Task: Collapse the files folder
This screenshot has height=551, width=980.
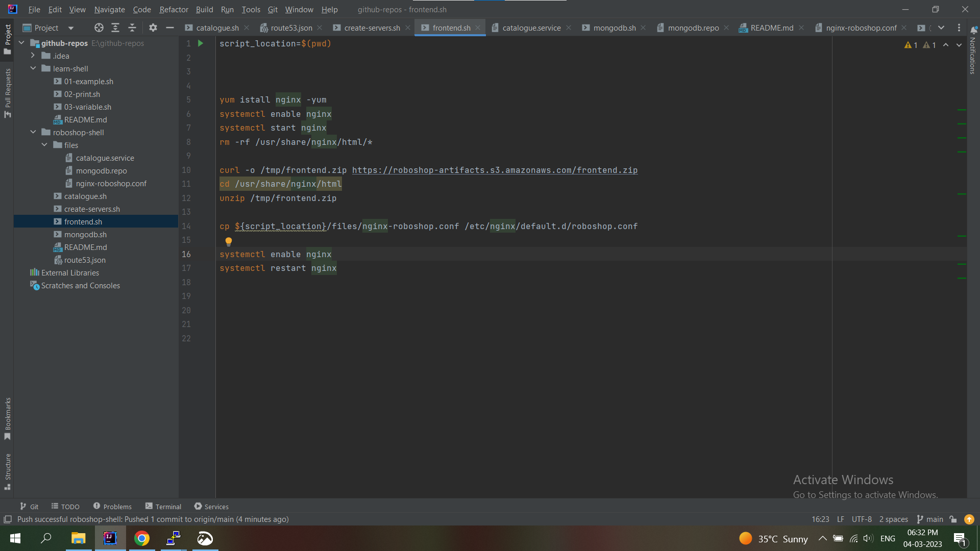Action: pos(44,145)
